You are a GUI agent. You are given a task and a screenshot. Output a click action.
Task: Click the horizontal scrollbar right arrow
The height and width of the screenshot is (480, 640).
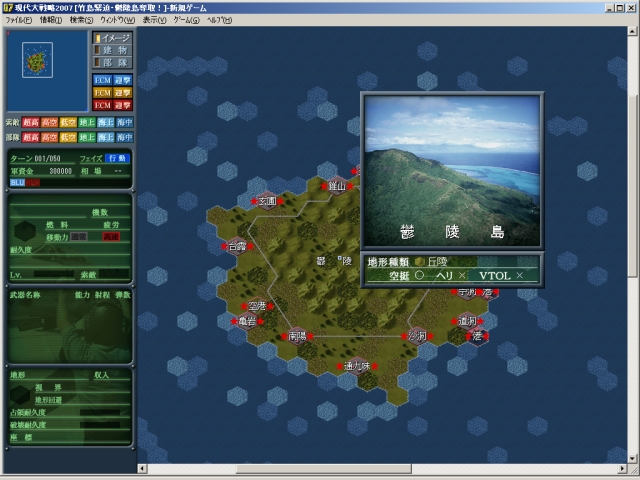tap(623, 468)
